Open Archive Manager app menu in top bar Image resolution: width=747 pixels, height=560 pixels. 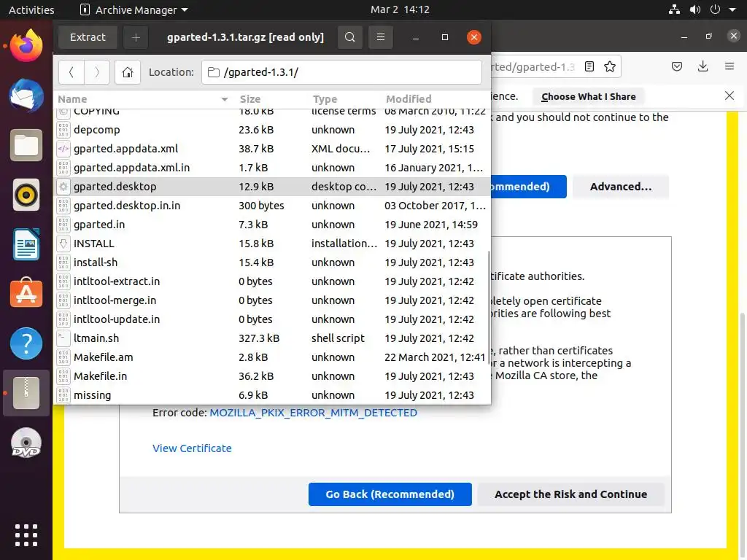click(x=134, y=9)
